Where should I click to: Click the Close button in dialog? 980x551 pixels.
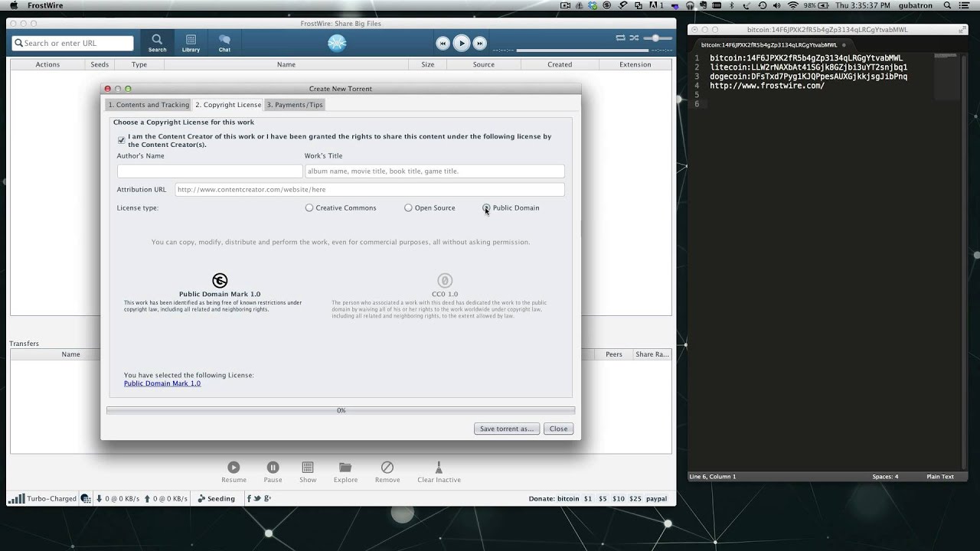point(558,429)
